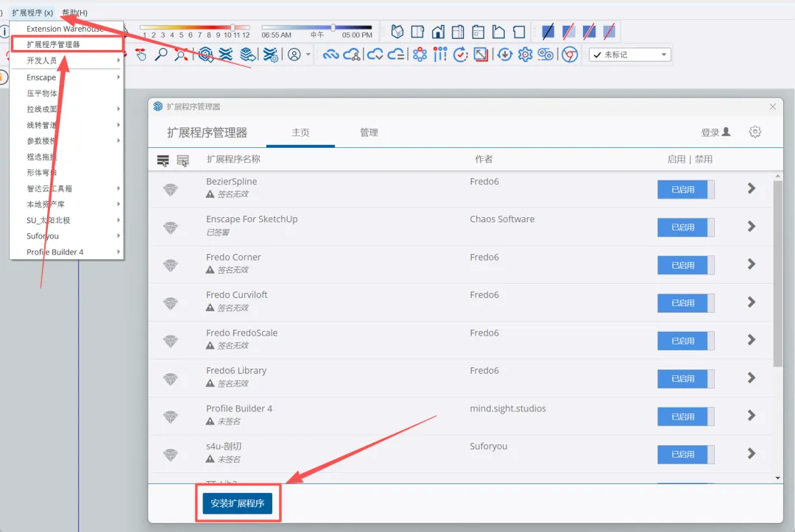This screenshot has height=532, width=795.
Task: Switch to 主页 tab
Action: click(x=300, y=132)
